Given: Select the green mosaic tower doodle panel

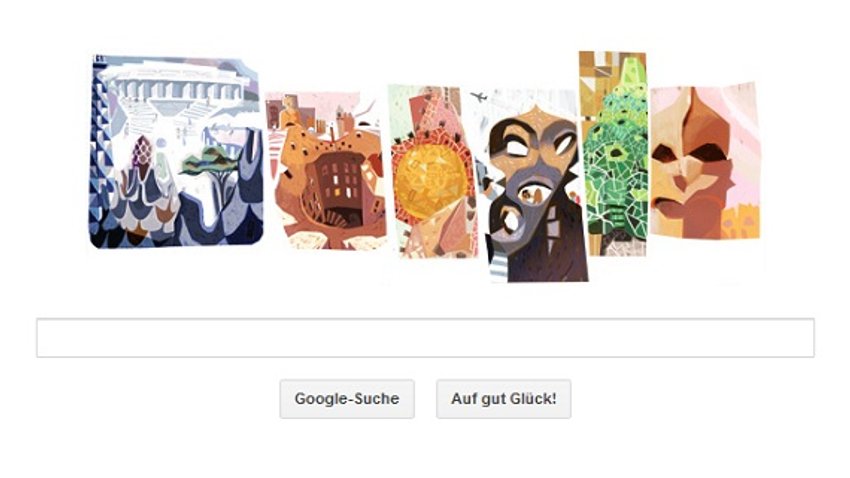Looking at the screenshot, I should tap(613, 153).
